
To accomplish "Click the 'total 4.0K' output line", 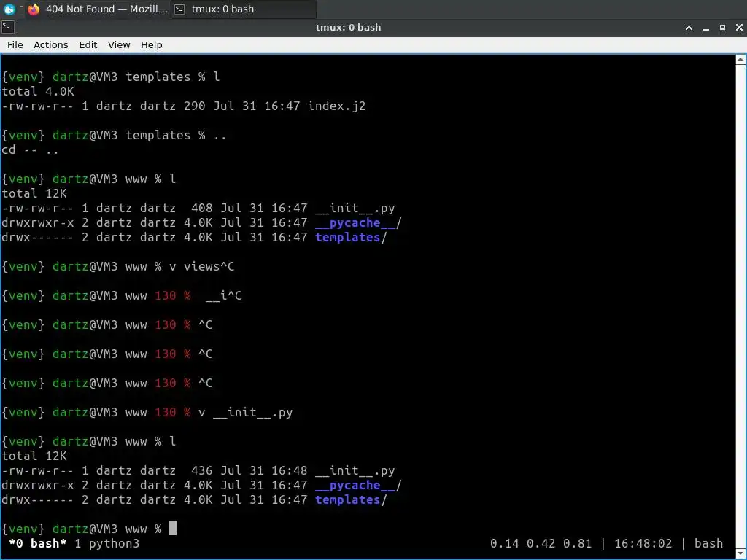I will (x=38, y=91).
